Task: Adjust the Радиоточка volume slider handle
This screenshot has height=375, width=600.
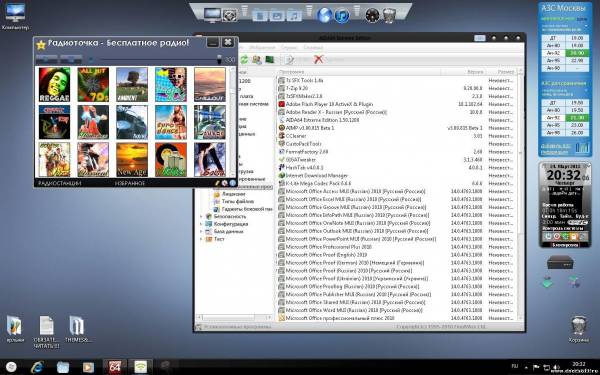Action: 219,59
